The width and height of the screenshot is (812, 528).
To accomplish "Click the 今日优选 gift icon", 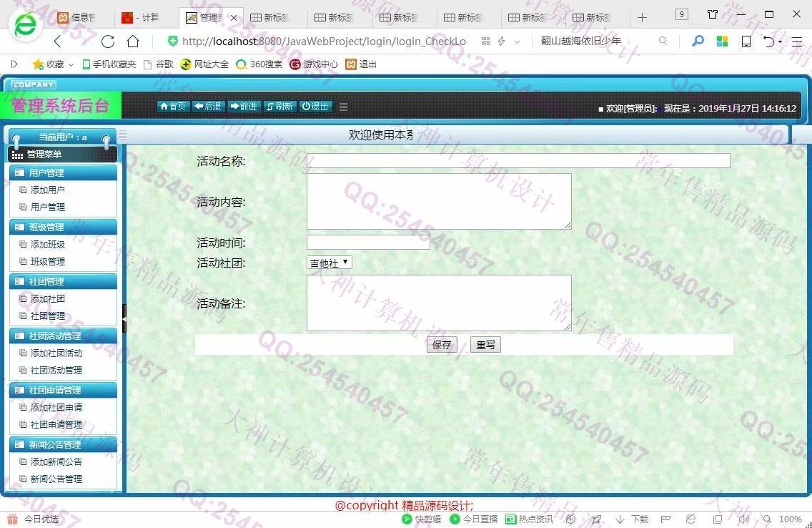I will [12, 519].
